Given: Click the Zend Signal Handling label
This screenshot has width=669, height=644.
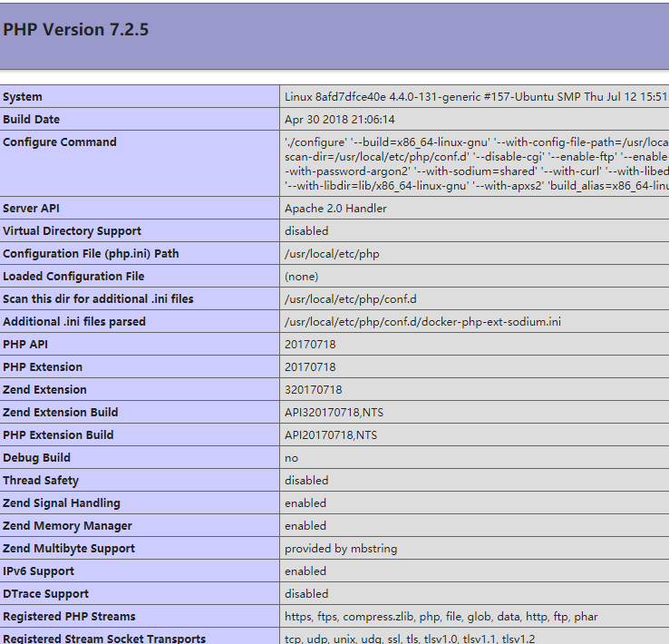Looking at the screenshot, I should tap(62, 503).
